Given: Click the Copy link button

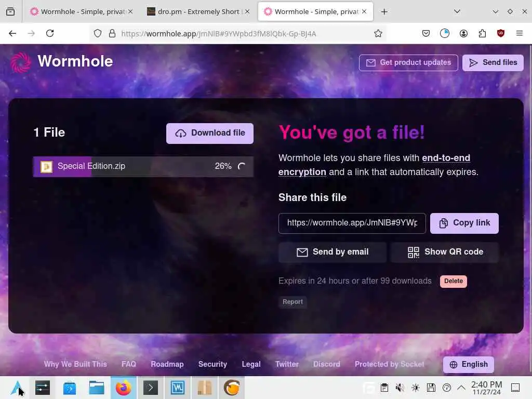Looking at the screenshot, I should click(x=464, y=223).
